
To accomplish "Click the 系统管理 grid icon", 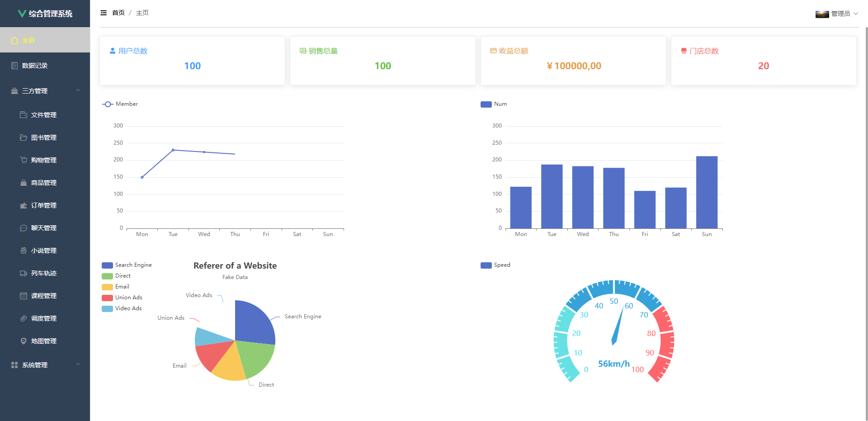I will pyautogui.click(x=14, y=365).
